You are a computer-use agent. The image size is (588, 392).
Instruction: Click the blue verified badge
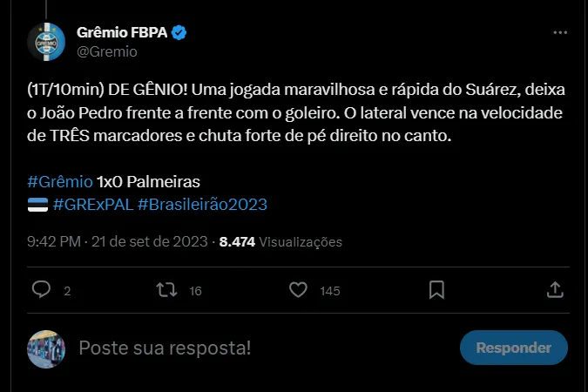pos(179,33)
